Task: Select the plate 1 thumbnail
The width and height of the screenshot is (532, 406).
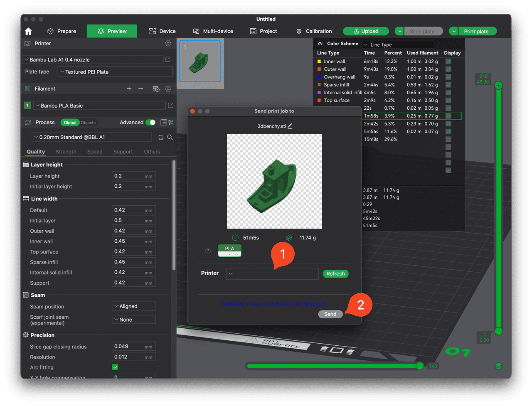Action: tap(200, 61)
